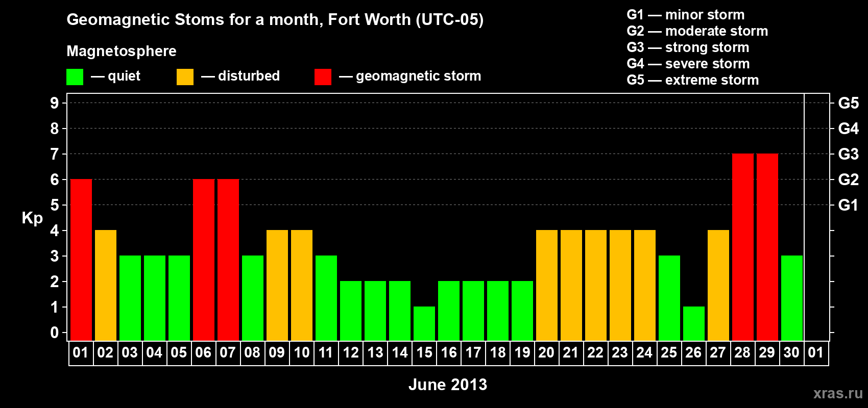Click the G1 label on the right axis

point(849,205)
